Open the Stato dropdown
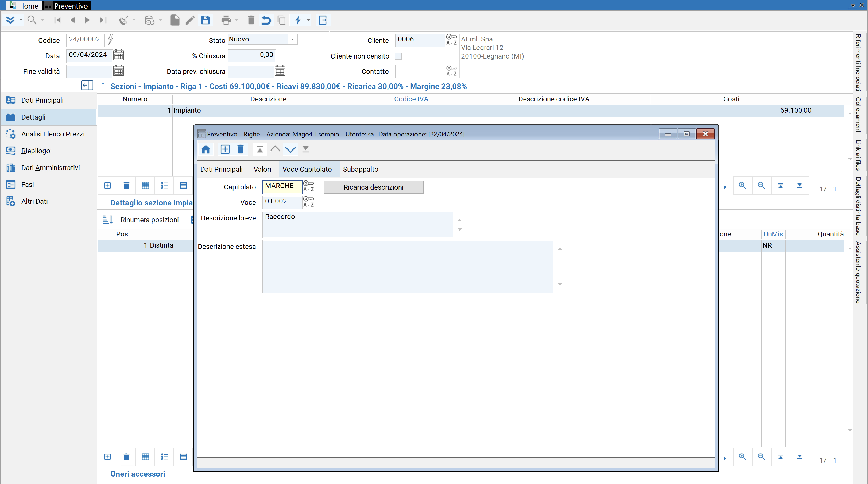This screenshot has width=868, height=484. pyautogui.click(x=292, y=39)
